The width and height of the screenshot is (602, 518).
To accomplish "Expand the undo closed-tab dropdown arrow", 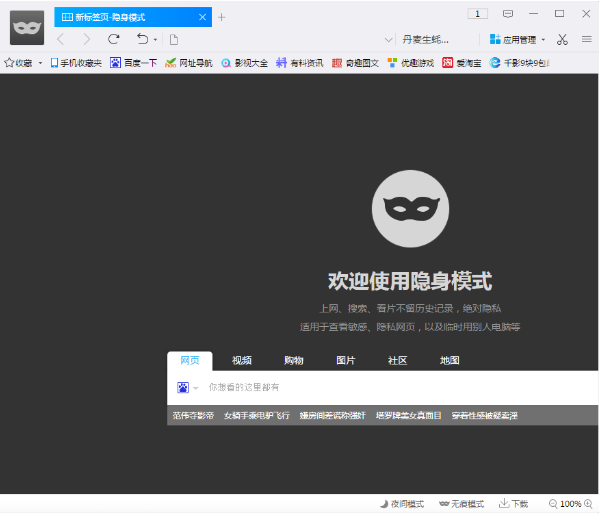I will 155,40.
